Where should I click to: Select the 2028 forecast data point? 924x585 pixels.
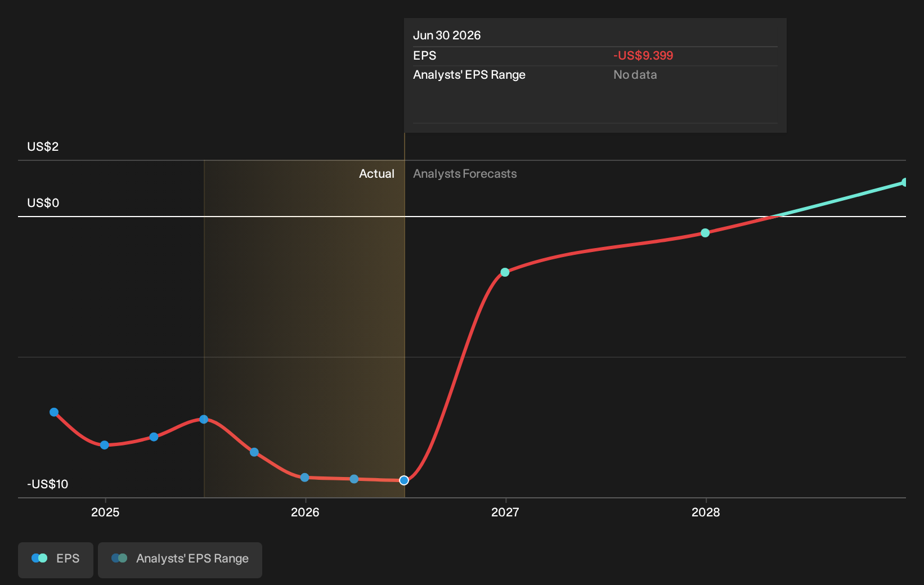tap(705, 233)
